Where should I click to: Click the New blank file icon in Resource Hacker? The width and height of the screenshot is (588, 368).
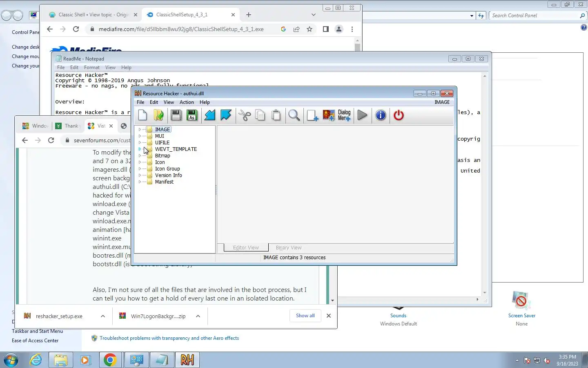tap(143, 115)
